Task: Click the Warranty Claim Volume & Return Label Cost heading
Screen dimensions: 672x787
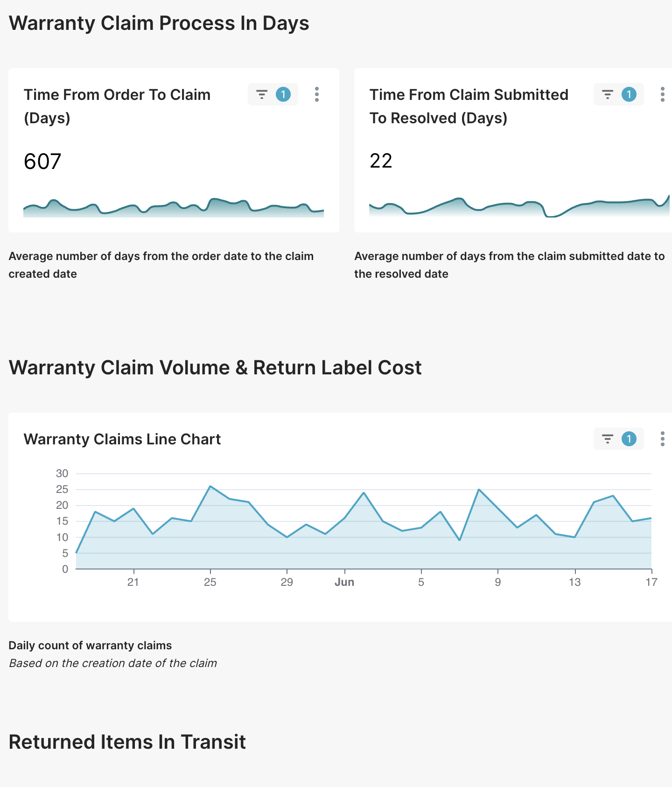Action: pyautogui.click(x=215, y=368)
